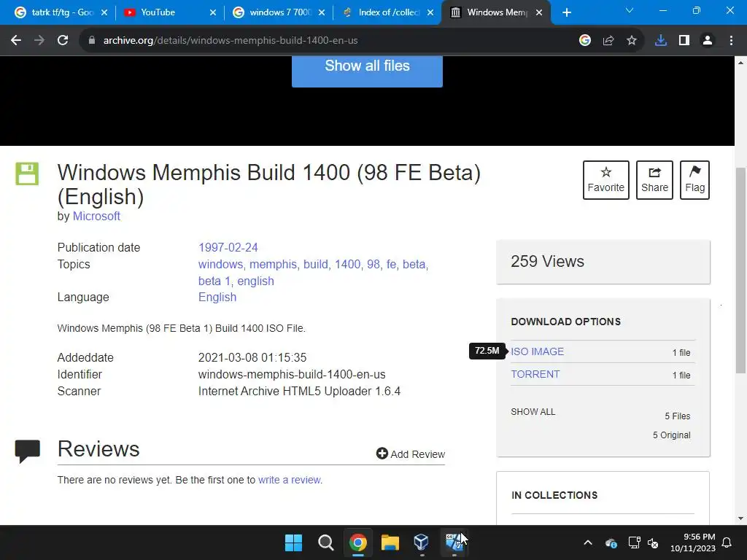This screenshot has height=560, width=747.
Task: Open the Windows Start menu
Action: click(x=293, y=542)
